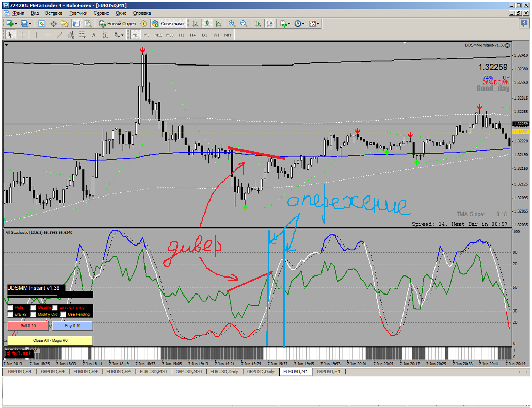Viewport: 532px width, 408px height.
Task: Open the periods clock dropdown
Action: click(299, 23)
